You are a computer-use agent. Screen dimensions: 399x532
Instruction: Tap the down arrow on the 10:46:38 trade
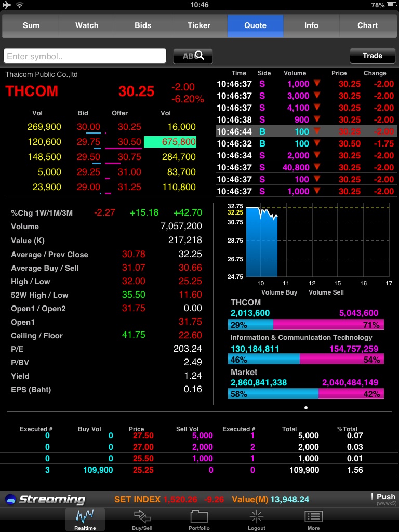[317, 119]
